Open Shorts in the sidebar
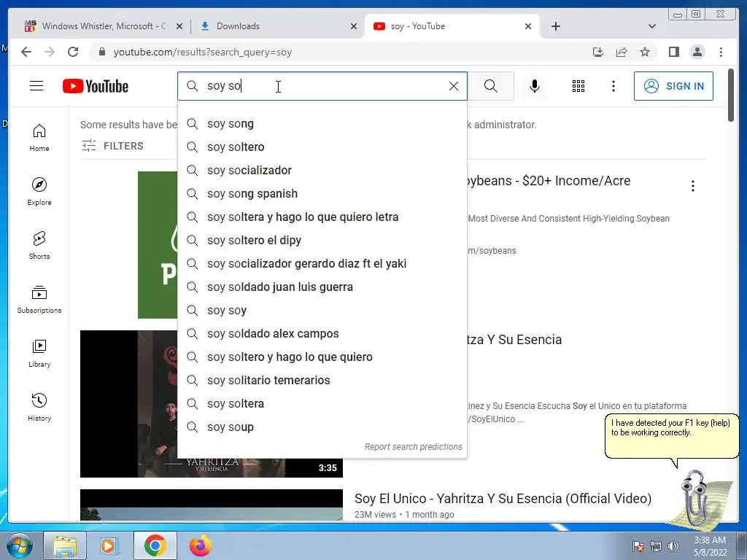Screen dimensions: 747x560 (39, 245)
